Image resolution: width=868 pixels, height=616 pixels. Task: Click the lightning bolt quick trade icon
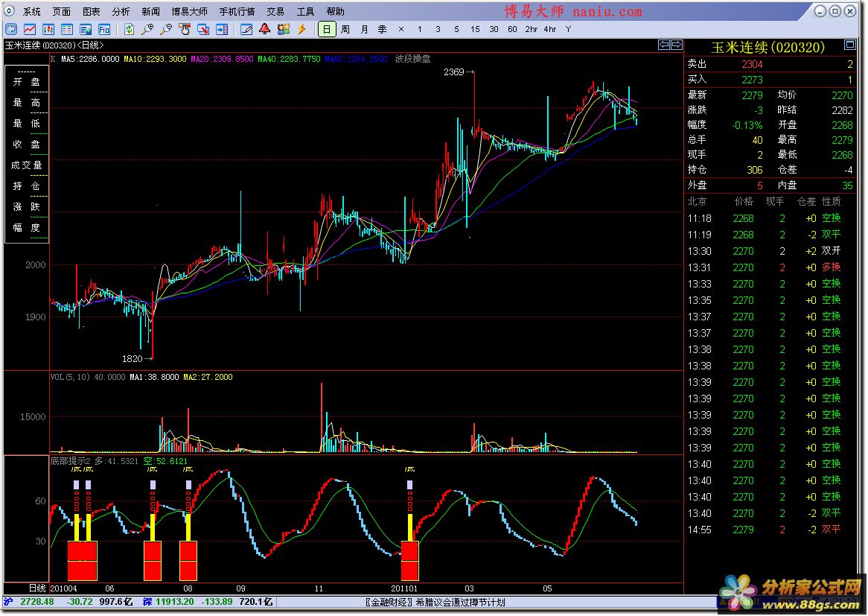tap(301, 29)
